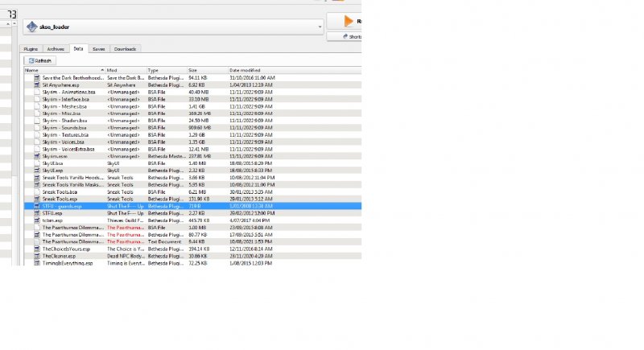The image size is (644, 350).
Task: Click file icon beside Skyrim - Voices.bsa
Action: pos(36,142)
